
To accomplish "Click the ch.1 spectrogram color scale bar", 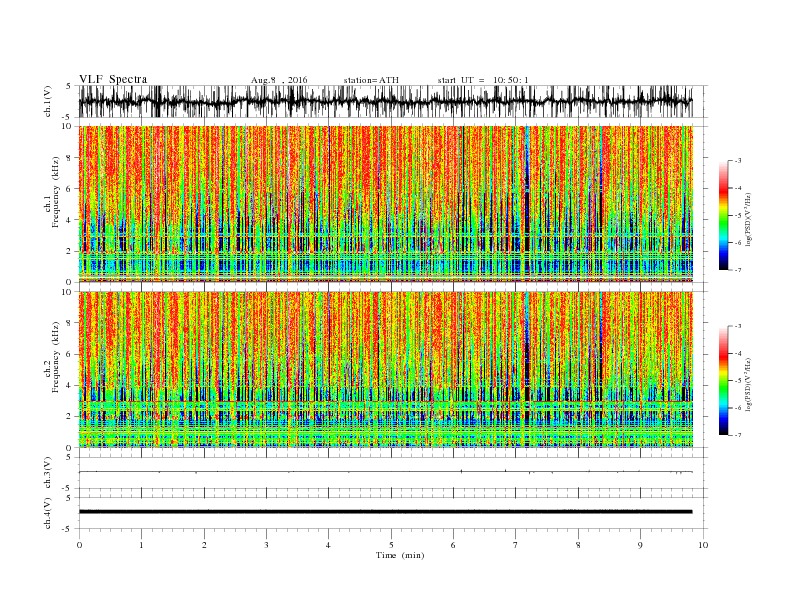I will 724,216.
